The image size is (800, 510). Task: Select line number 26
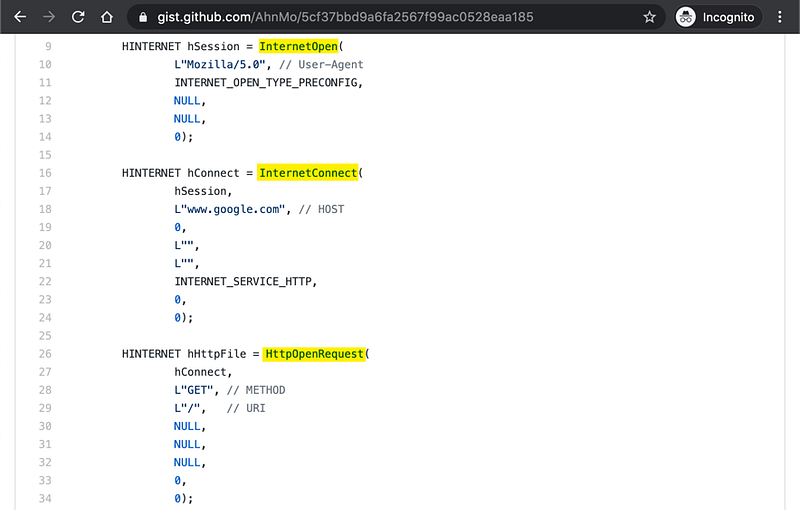point(45,354)
